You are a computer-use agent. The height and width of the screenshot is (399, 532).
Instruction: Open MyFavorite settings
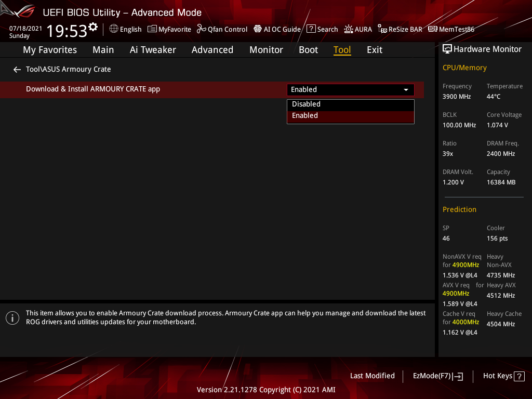pyautogui.click(x=169, y=29)
